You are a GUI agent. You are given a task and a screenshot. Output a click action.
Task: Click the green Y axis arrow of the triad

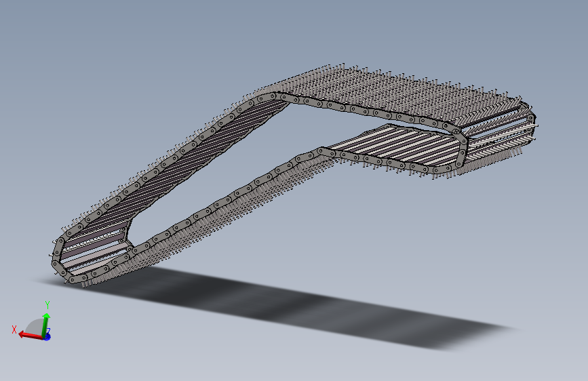coord(46,324)
